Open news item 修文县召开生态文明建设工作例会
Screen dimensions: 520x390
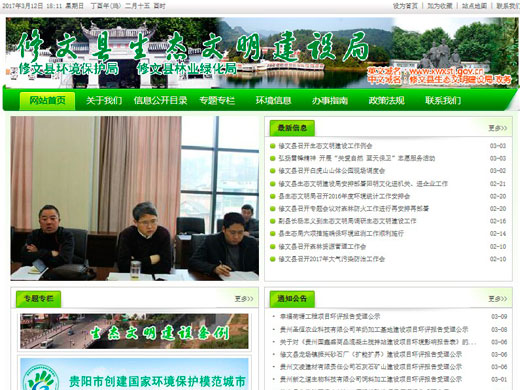(325, 146)
